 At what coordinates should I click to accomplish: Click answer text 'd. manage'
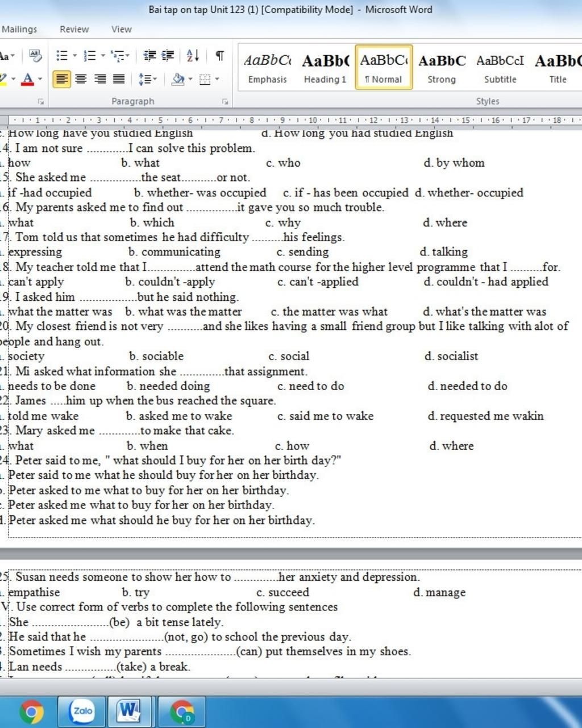pyautogui.click(x=439, y=592)
